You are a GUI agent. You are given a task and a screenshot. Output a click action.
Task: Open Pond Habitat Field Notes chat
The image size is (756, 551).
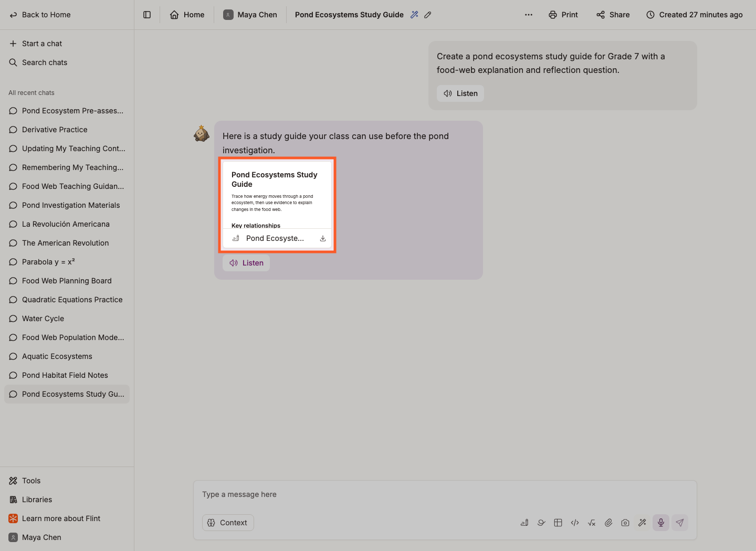(x=67, y=375)
